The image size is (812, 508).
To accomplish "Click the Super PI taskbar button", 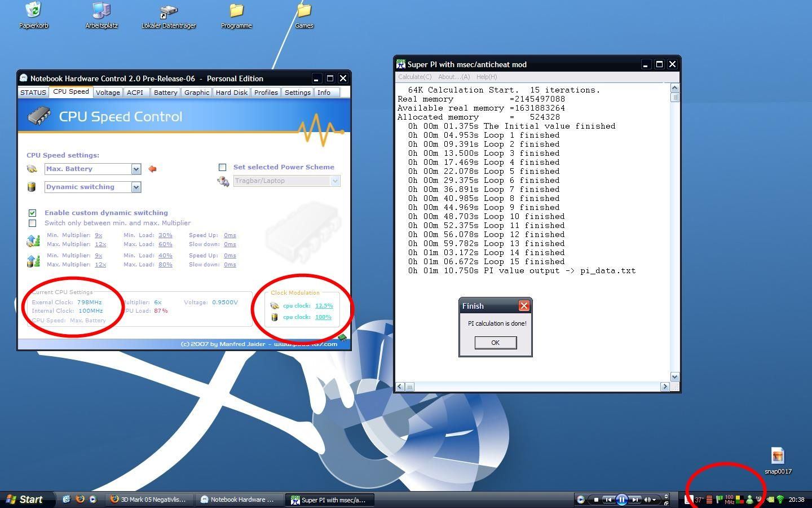I will [329, 500].
